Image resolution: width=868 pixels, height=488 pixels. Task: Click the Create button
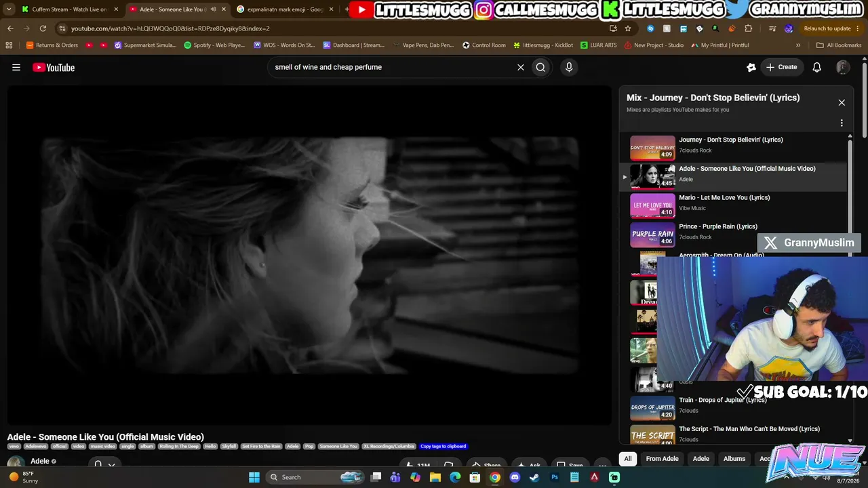(x=781, y=67)
